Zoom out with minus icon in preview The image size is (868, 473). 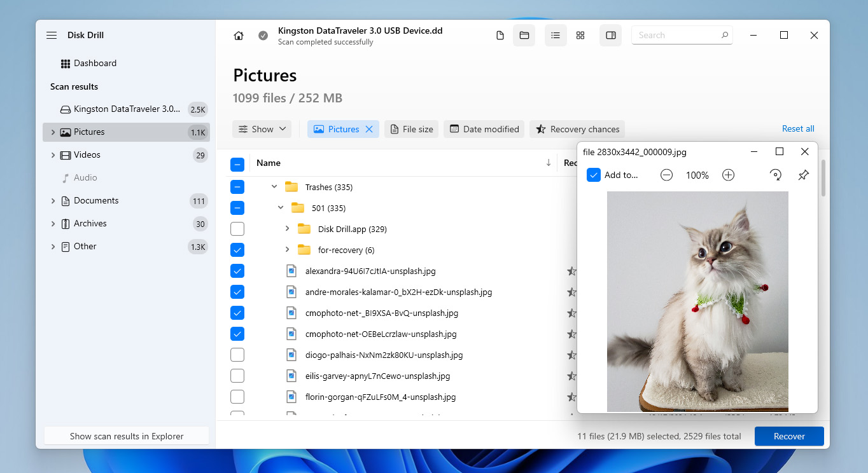(666, 175)
